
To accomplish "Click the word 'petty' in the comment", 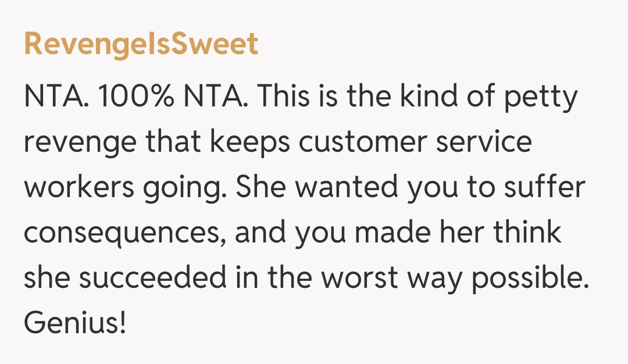I will 541,97.
